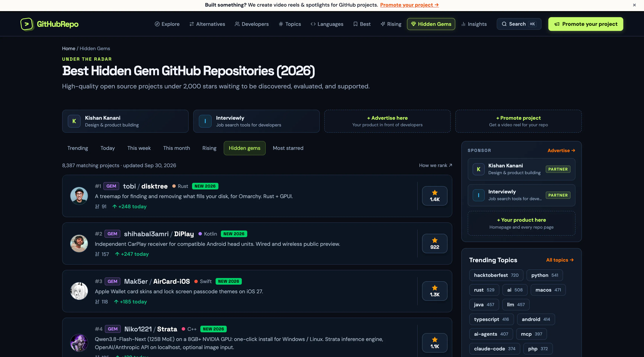Dismiss the top banner with X icon

pyautogui.click(x=634, y=5)
